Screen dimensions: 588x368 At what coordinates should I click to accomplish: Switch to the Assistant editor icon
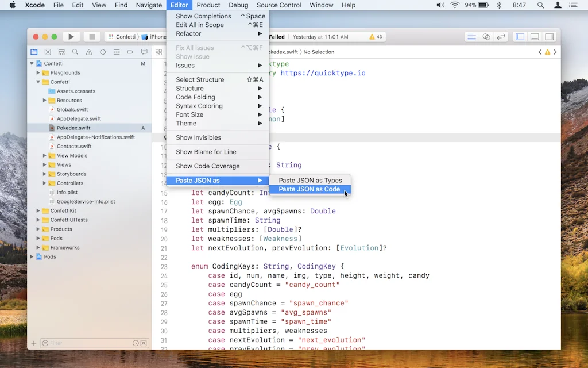pos(486,36)
